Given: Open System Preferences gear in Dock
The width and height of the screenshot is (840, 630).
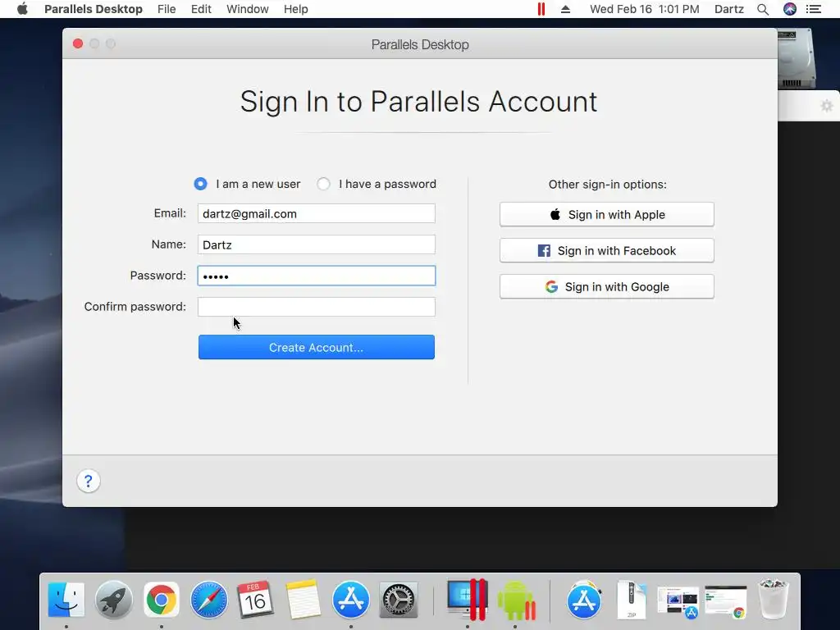Looking at the screenshot, I should (x=398, y=600).
